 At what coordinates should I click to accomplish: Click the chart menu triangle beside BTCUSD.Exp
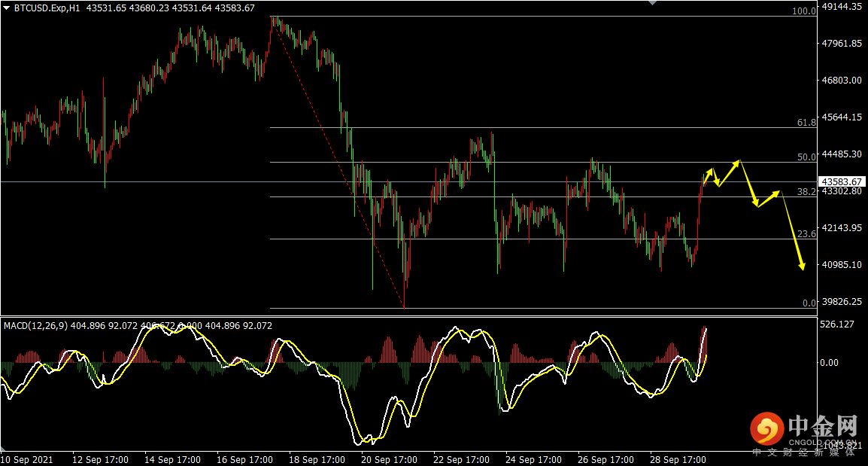tap(7, 8)
